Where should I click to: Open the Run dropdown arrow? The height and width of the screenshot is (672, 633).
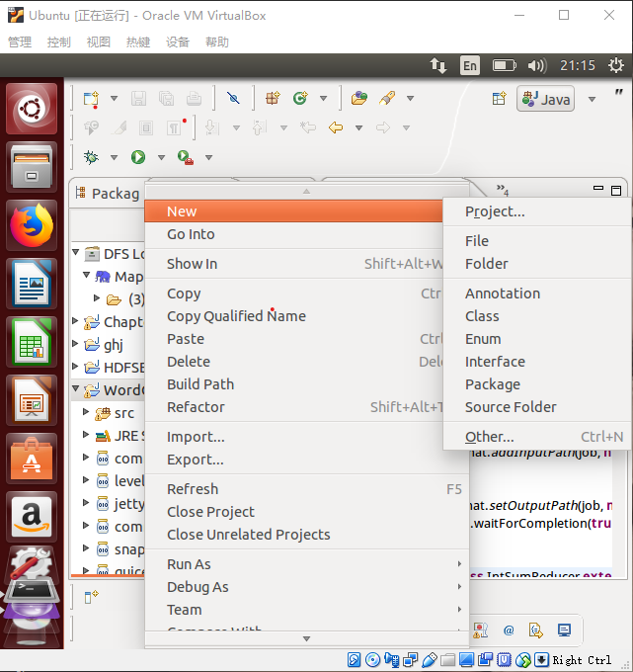click(x=161, y=158)
